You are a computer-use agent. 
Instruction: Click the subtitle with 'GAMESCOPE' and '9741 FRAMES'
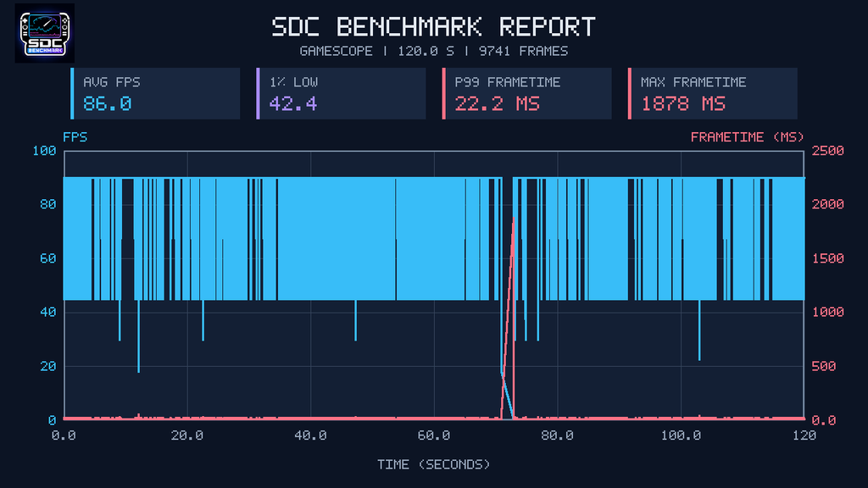pos(433,51)
